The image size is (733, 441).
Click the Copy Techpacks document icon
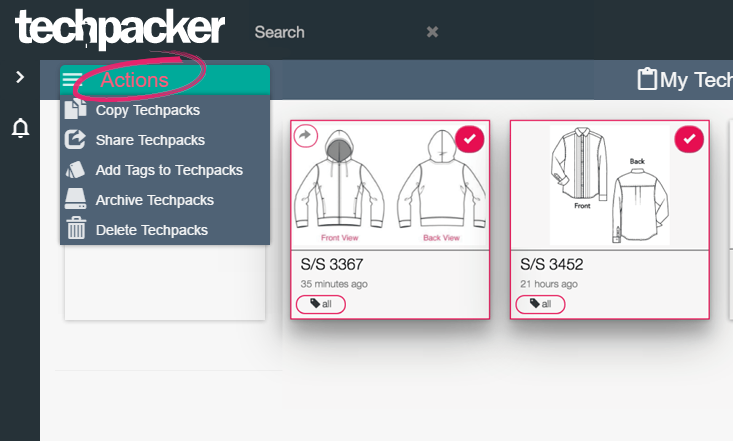click(75, 109)
